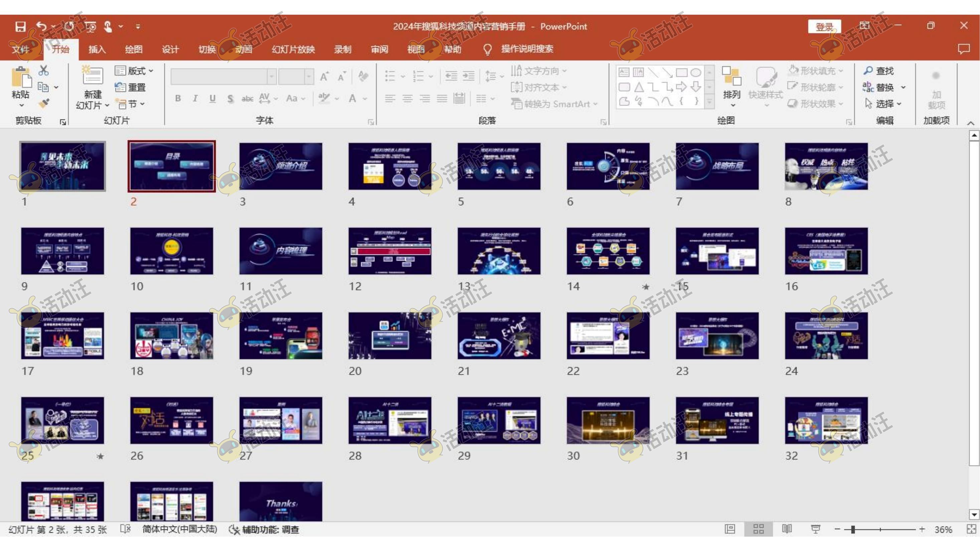Open the comments icon at ribbon right
The image size is (980, 551).
pos(964,49)
